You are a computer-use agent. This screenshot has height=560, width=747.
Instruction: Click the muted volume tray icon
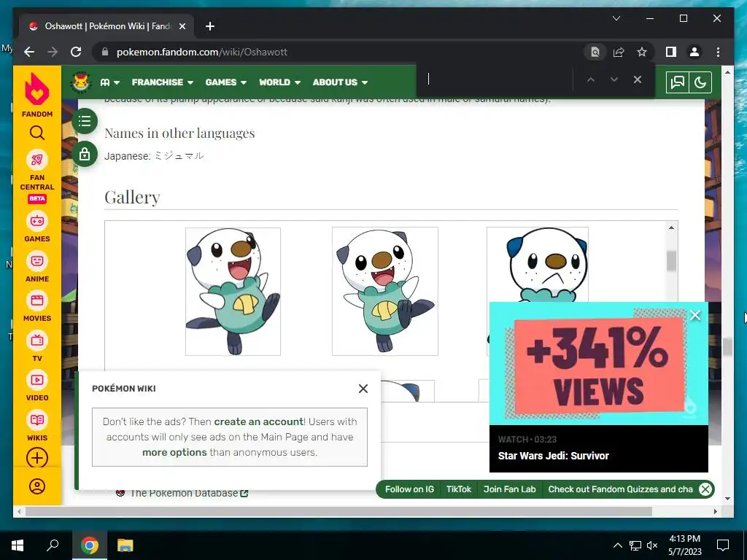652,545
